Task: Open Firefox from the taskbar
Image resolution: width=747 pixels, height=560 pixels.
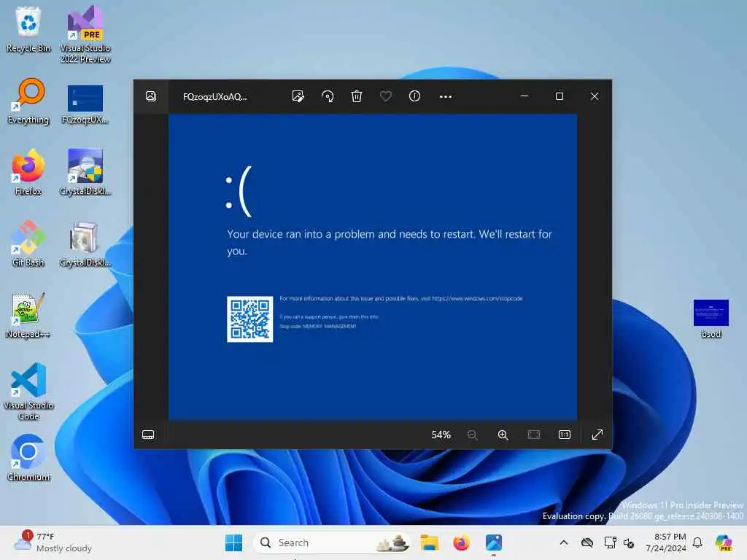Action: point(461,542)
